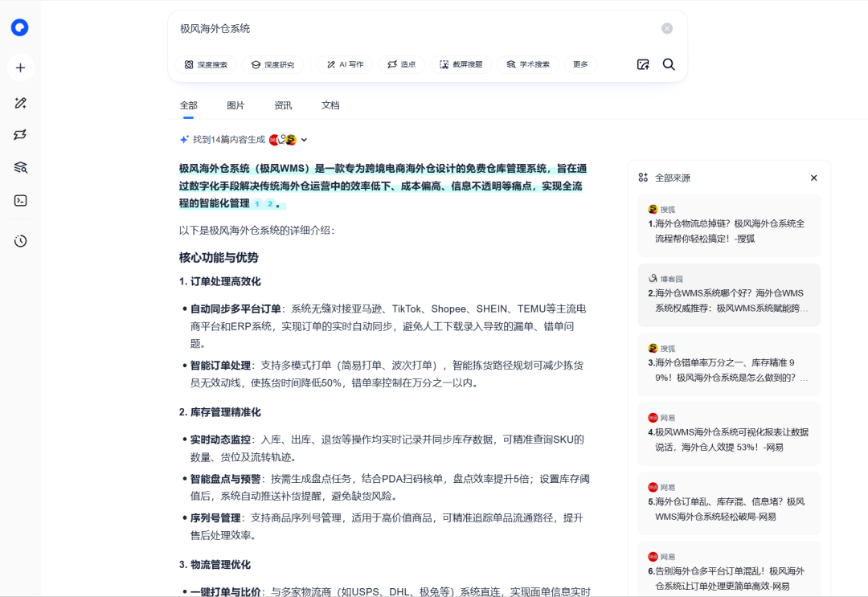Viewport: 868px width, 597px height.
Task: Clear the search box text
Action: click(x=667, y=29)
